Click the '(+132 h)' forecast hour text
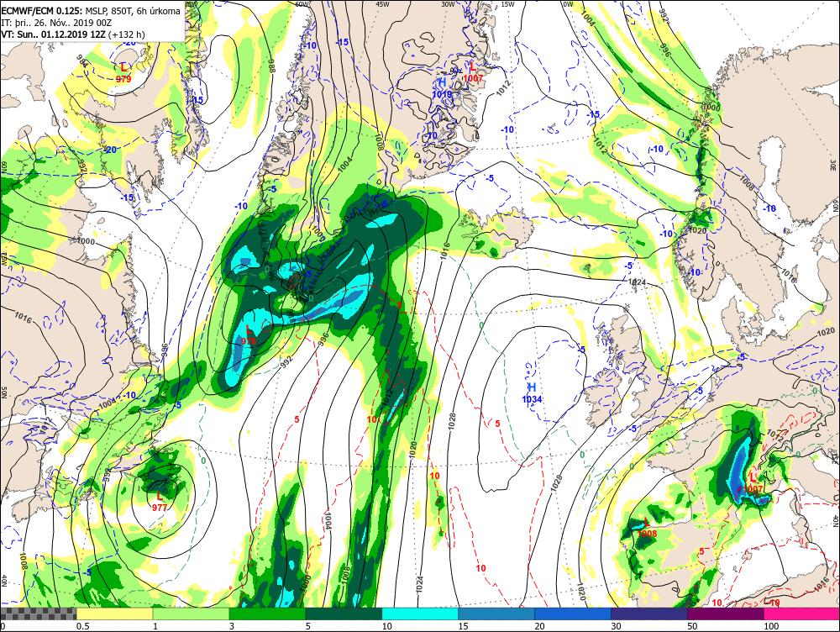The height and width of the screenshot is (632, 840). pyautogui.click(x=127, y=34)
